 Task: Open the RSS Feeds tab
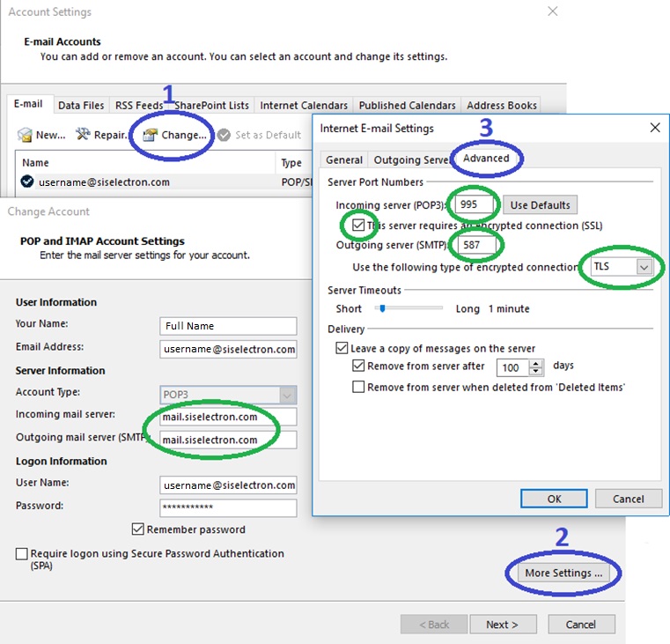coord(139,105)
